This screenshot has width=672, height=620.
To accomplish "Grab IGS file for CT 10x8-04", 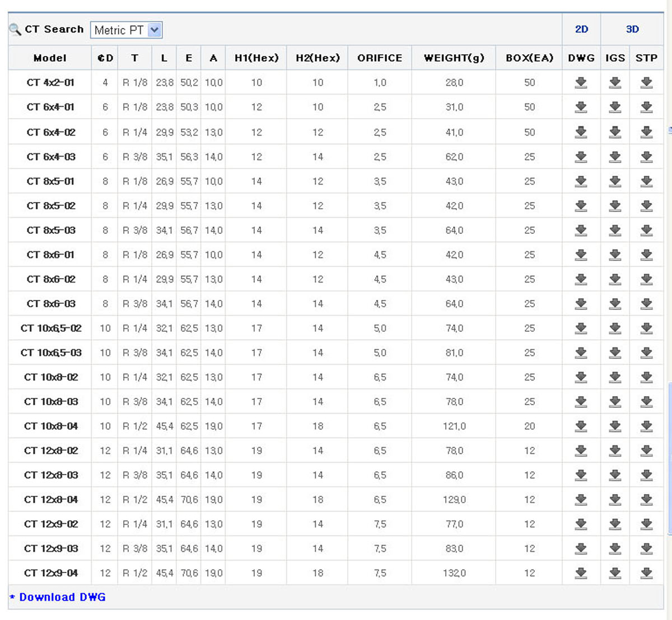I will coord(615,426).
